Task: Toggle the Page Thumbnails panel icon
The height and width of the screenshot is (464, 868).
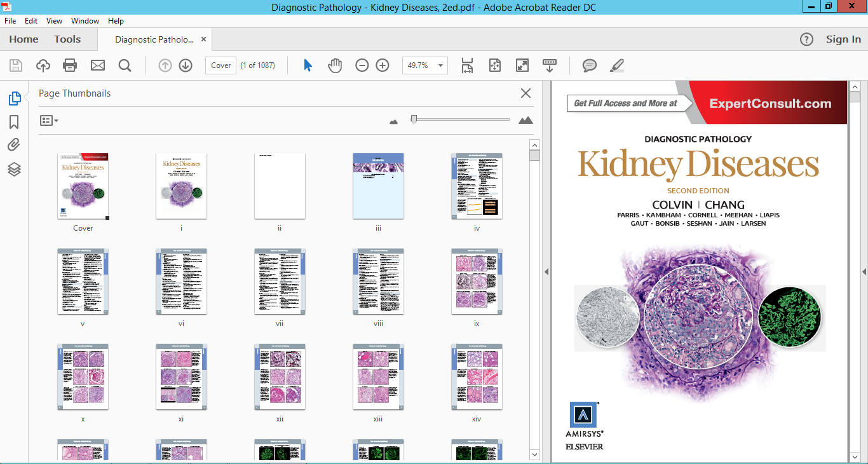Action: (x=14, y=99)
